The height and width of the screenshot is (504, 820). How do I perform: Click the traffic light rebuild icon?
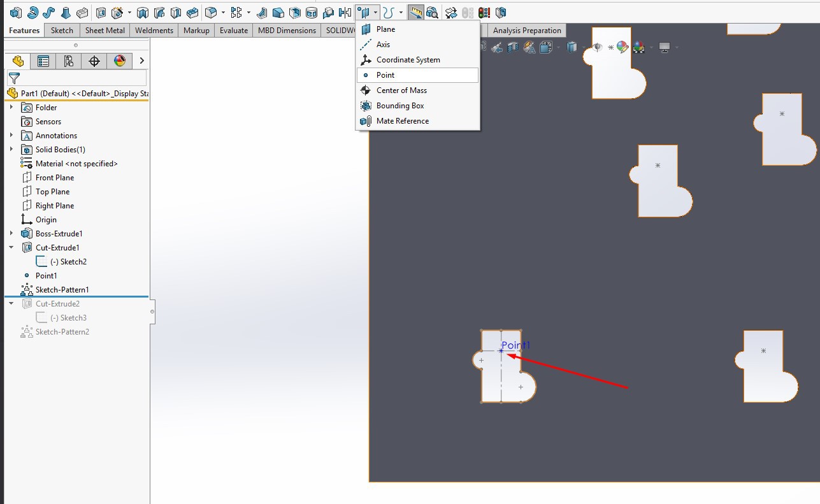(x=484, y=12)
